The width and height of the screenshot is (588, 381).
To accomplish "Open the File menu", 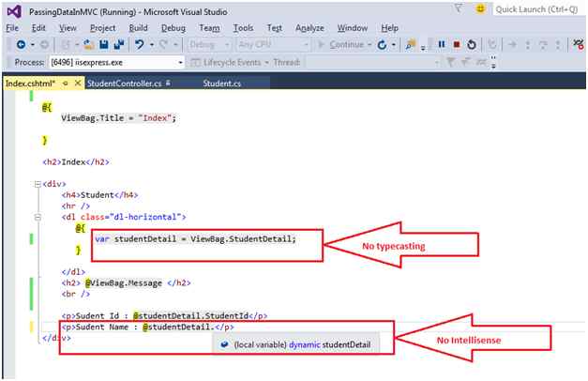I will click(12, 28).
